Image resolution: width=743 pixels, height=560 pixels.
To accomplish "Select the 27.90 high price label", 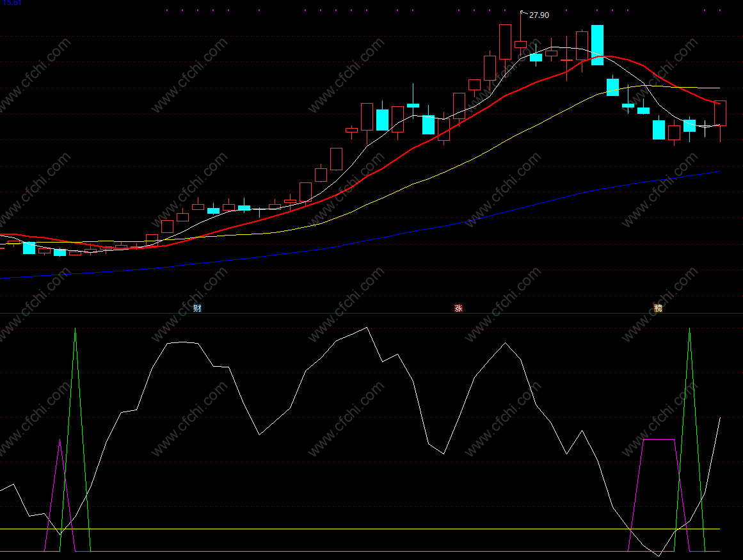I will point(539,15).
